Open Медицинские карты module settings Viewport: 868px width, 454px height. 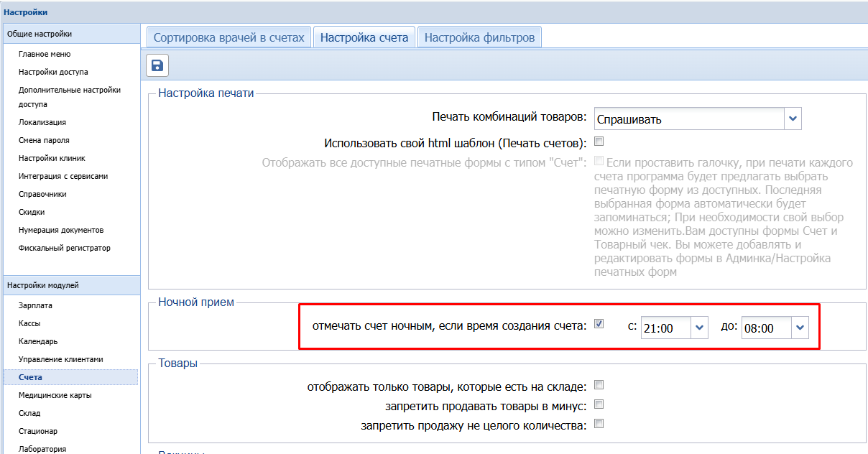point(55,395)
